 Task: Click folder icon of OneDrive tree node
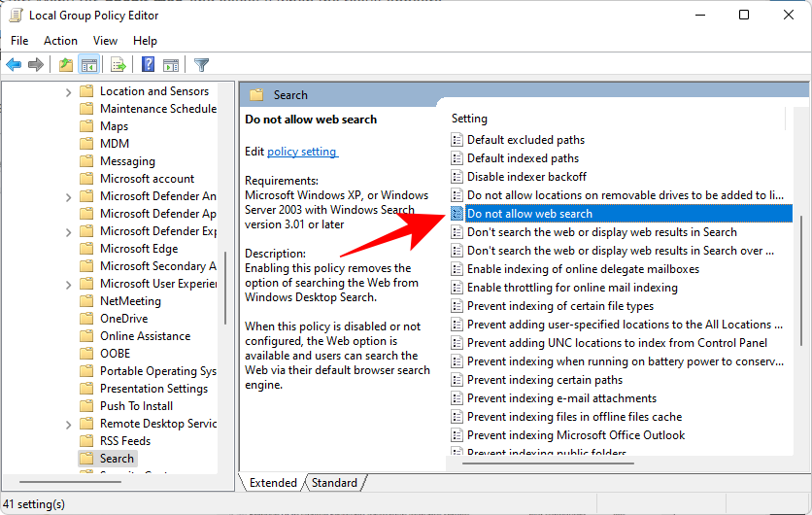click(x=86, y=318)
